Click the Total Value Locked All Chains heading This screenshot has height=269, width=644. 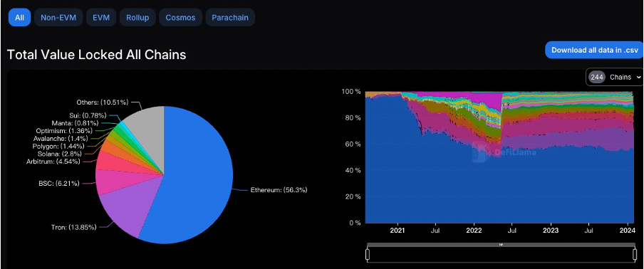coord(96,55)
